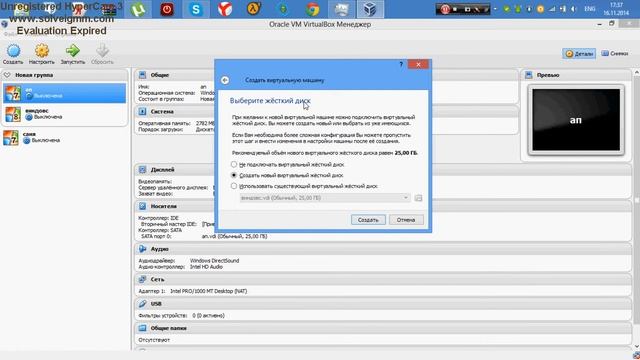Click the Носители section icon
The height and width of the screenshot is (360, 640).
coord(142,206)
